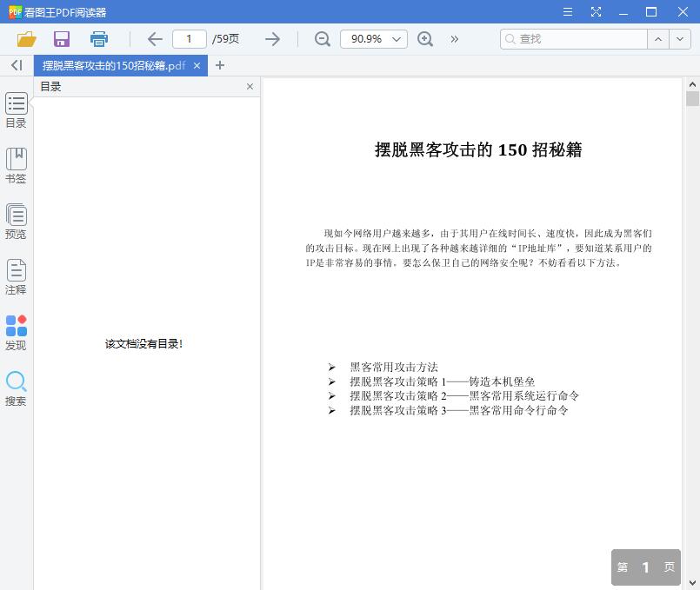Save the document
The height and width of the screenshot is (590, 700).
[61, 39]
